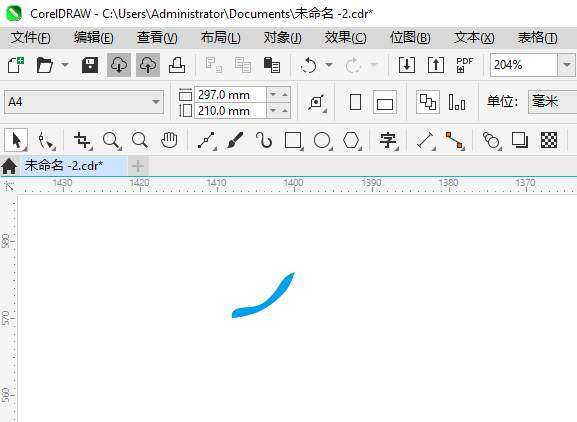Click the Cut icon
The image size is (577, 422).
(x=213, y=65)
